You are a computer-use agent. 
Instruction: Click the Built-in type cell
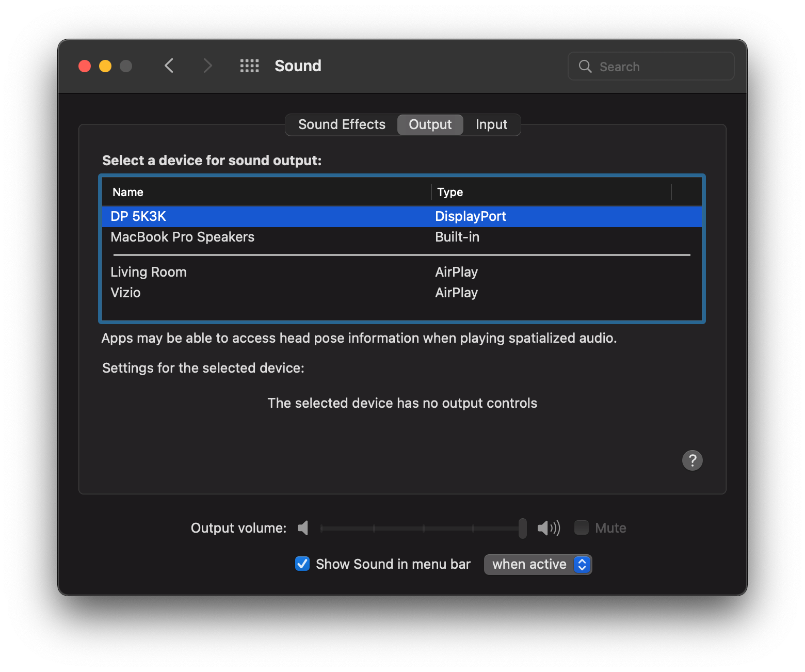click(x=457, y=237)
